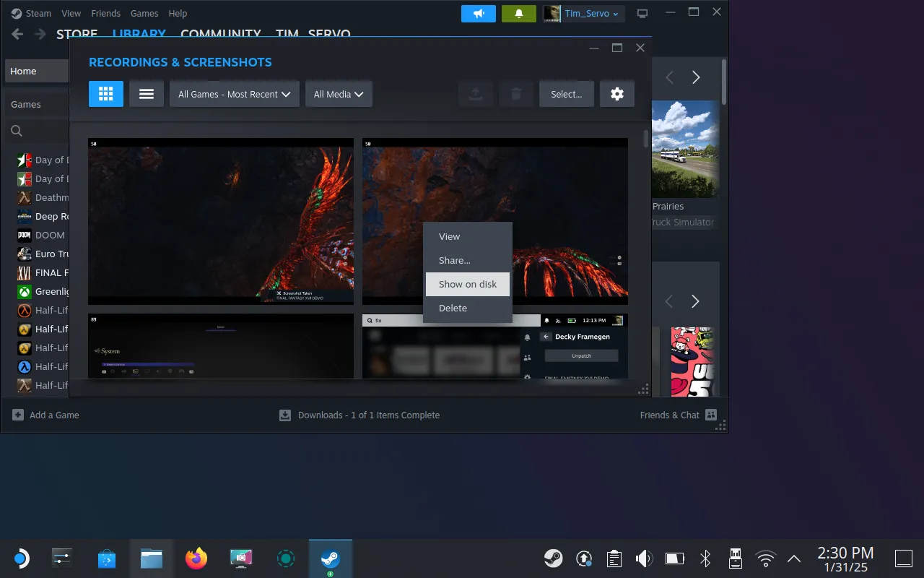This screenshot has width=924, height=578.
Task: Open screenshot settings gear
Action: point(616,94)
